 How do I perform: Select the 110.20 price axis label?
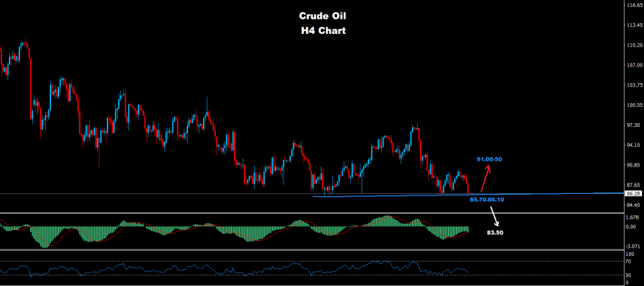click(634, 45)
